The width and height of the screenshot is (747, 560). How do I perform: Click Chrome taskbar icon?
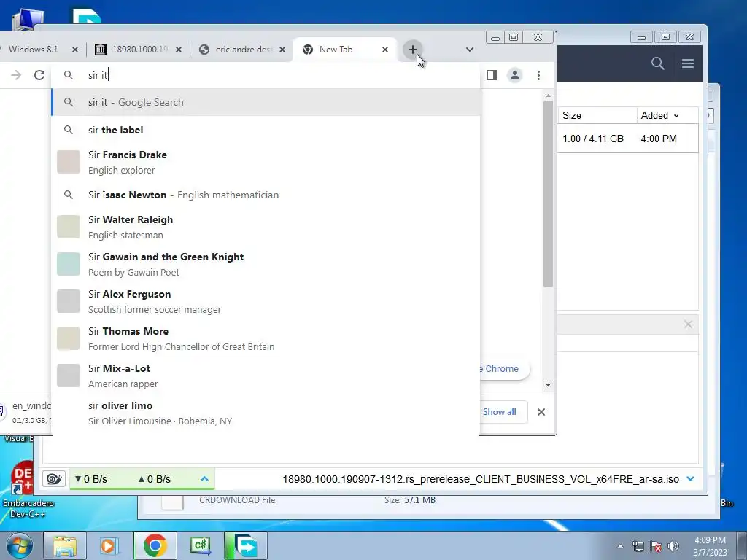155,545
